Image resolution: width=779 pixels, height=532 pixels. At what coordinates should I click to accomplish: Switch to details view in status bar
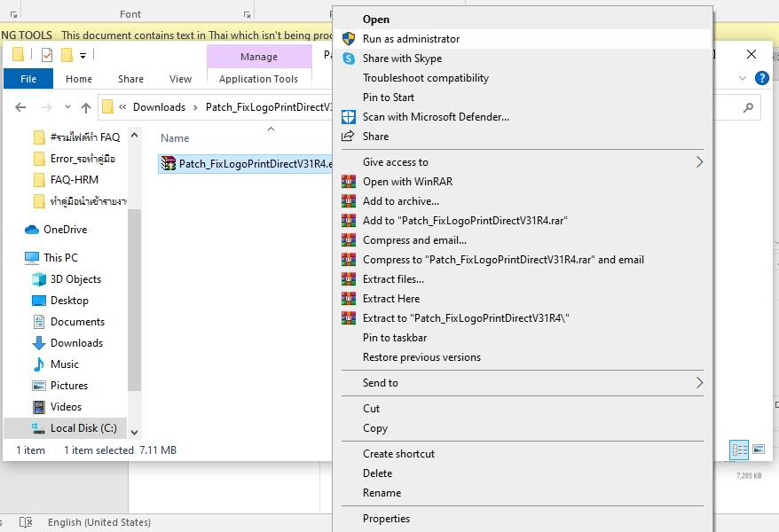click(x=739, y=450)
